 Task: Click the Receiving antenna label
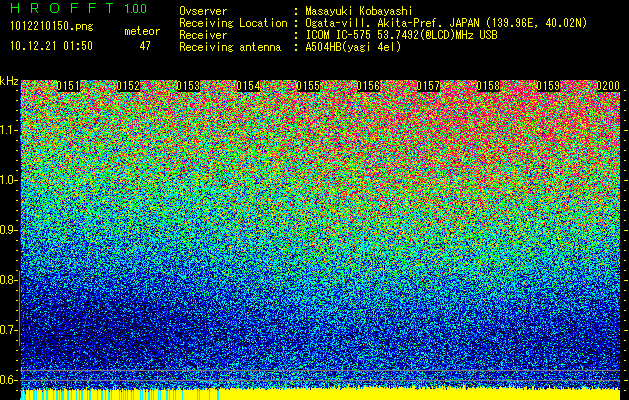pyautogui.click(x=230, y=47)
